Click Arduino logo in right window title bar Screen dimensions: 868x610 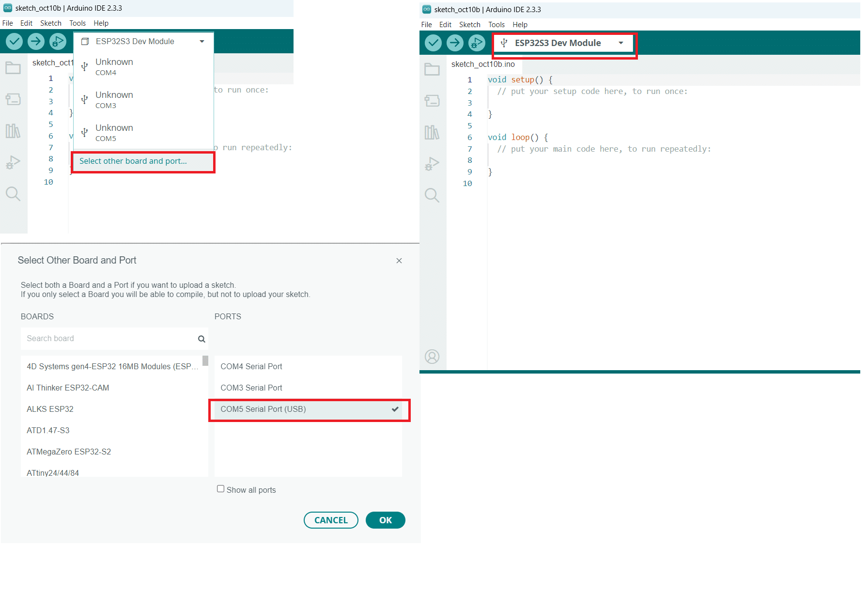427,9
